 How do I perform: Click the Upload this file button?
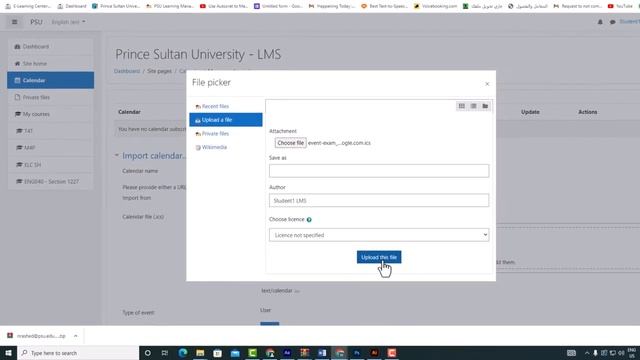[x=379, y=257]
